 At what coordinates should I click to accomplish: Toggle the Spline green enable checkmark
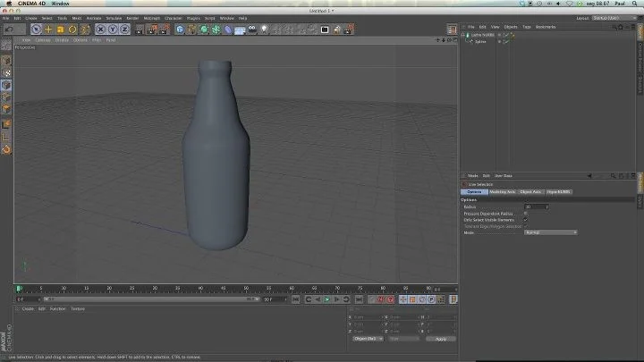507,42
